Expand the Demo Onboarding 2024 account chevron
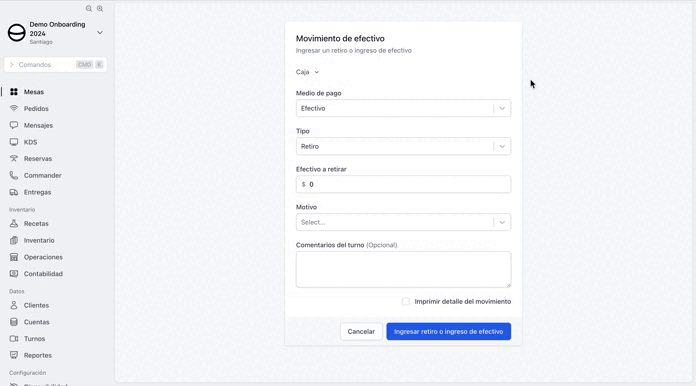This screenshot has height=386, width=696. (100, 32)
